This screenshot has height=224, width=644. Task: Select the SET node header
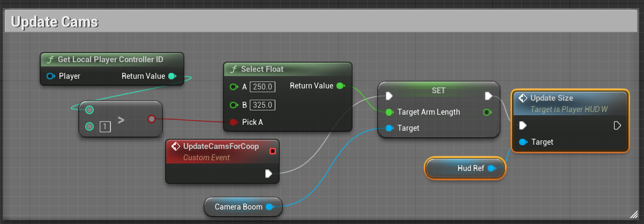tap(439, 91)
